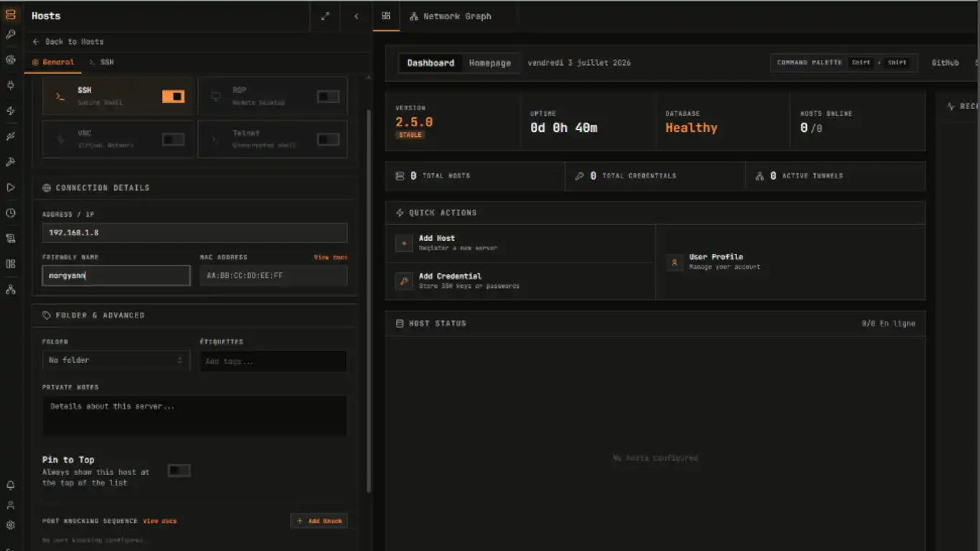Click the Add Credential quick action
The image size is (980, 551).
tap(521, 281)
